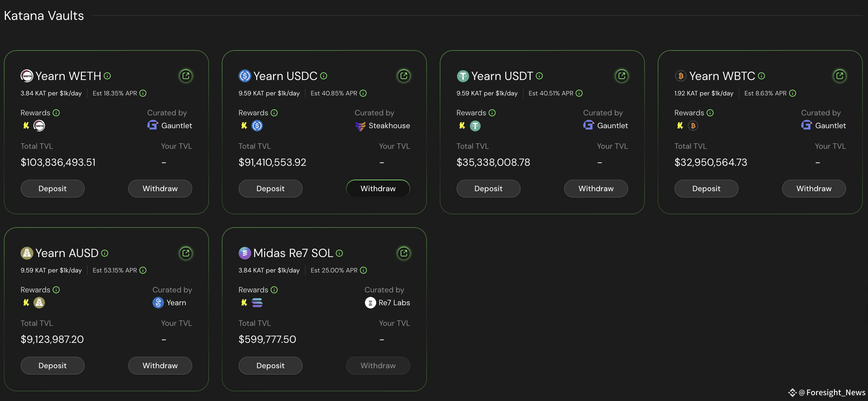Image resolution: width=868 pixels, height=401 pixels.
Task: Open Midas Re7 SOL external link icon
Action: pos(404,253)
